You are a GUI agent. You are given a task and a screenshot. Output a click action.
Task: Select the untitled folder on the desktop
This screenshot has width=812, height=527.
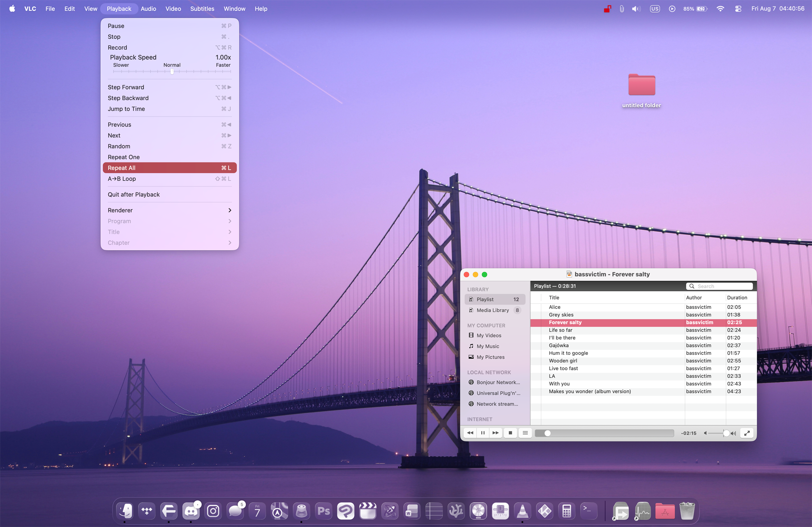pyautogui.click(x=641, y=91)
